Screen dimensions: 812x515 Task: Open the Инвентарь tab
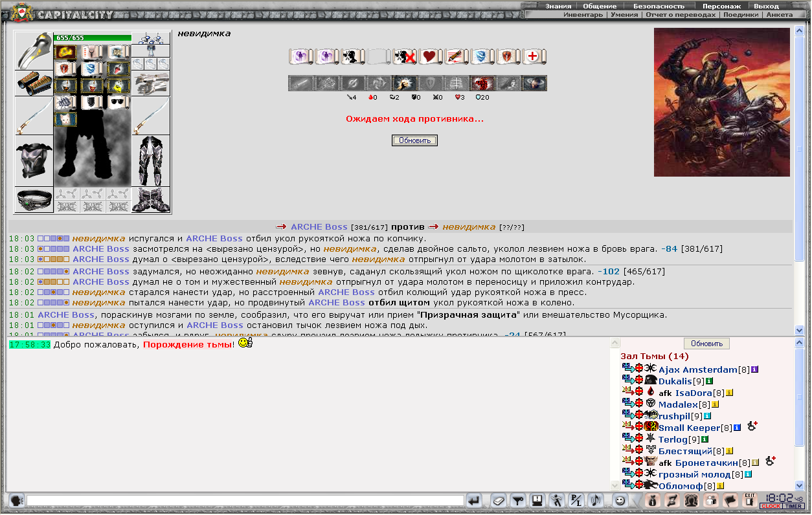click(583, 14)
